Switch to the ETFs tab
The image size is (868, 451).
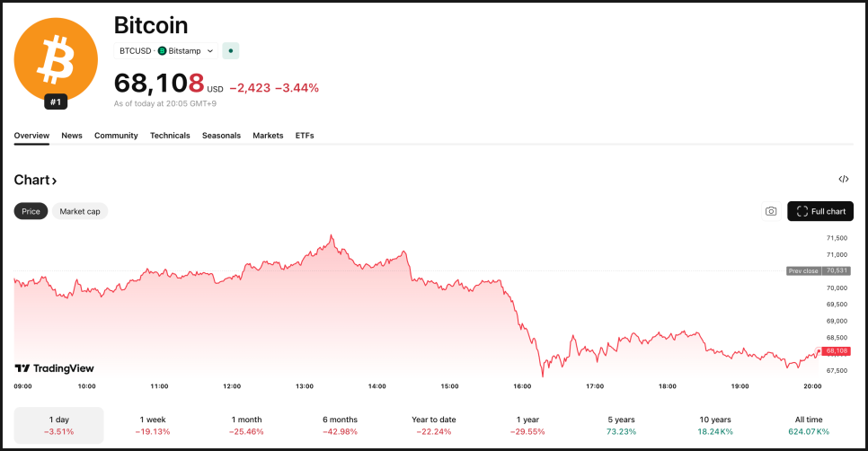point(305,136)
